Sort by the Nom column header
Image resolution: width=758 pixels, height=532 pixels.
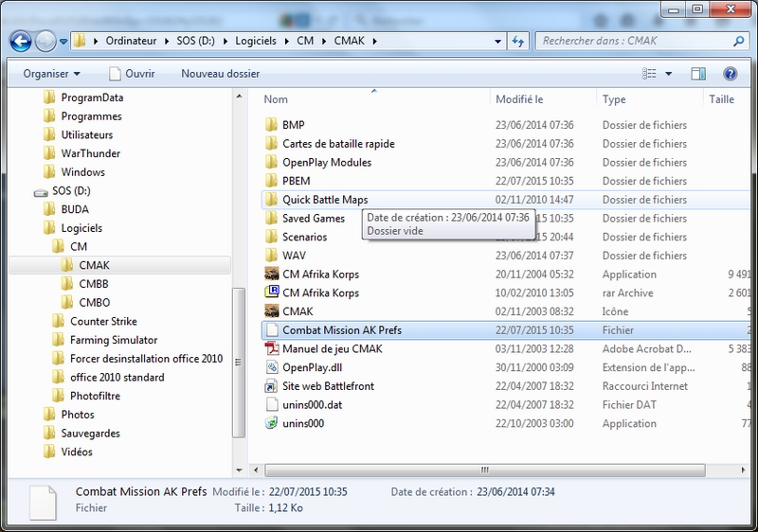276,99
